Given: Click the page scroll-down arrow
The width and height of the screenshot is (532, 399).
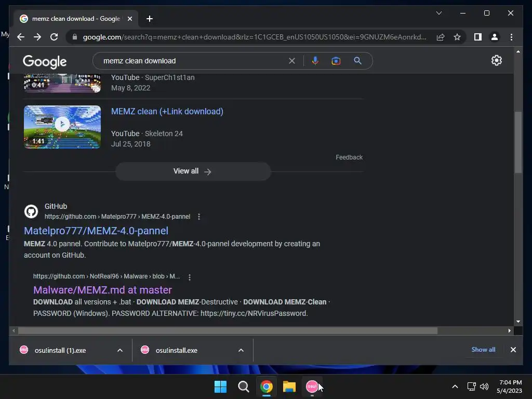Looking at the screenshot, I should (518, 321).
